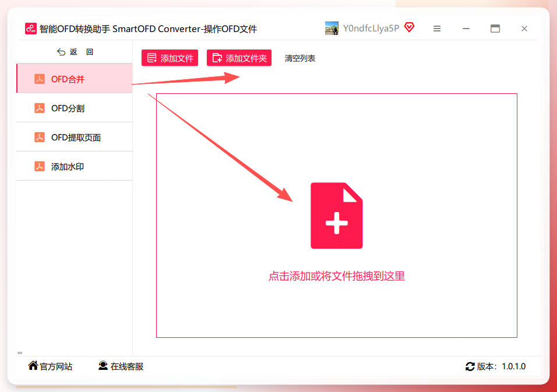Click the icon beside OFD合并

(x=40, y=79)
